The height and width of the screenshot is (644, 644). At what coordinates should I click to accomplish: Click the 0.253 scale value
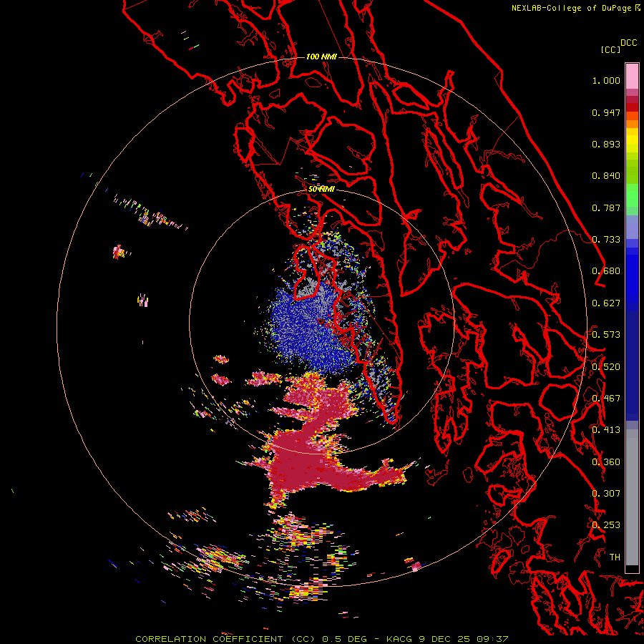point(606,525)
